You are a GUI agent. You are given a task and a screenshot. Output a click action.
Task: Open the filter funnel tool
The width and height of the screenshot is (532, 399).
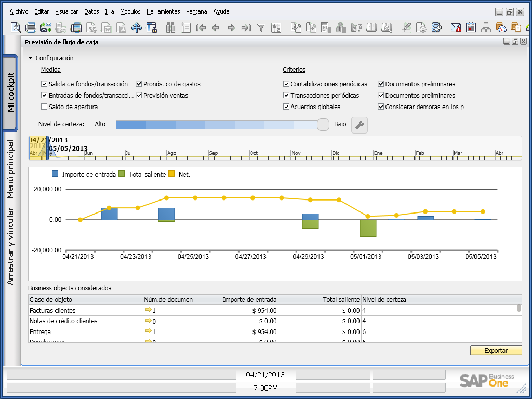(x=261, y=28)
